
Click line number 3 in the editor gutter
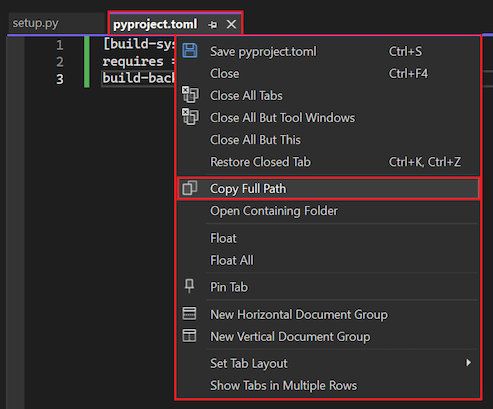(60, 79)
